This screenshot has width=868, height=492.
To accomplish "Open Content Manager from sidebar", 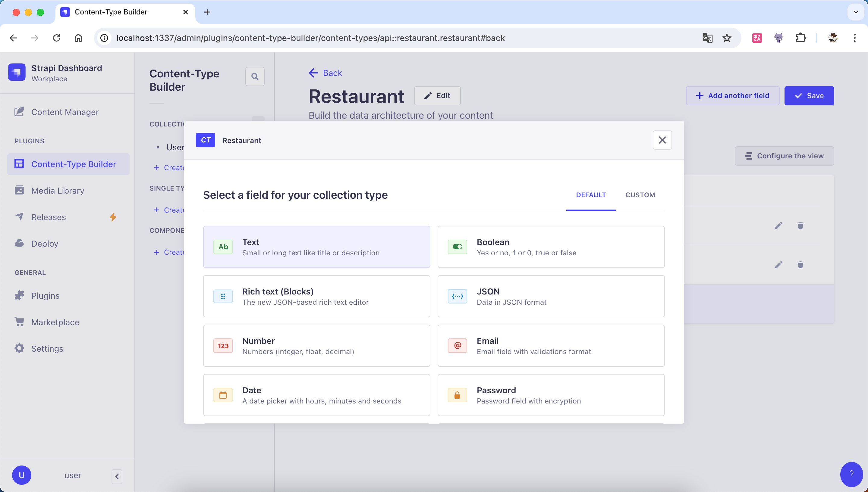I will 64,112.
